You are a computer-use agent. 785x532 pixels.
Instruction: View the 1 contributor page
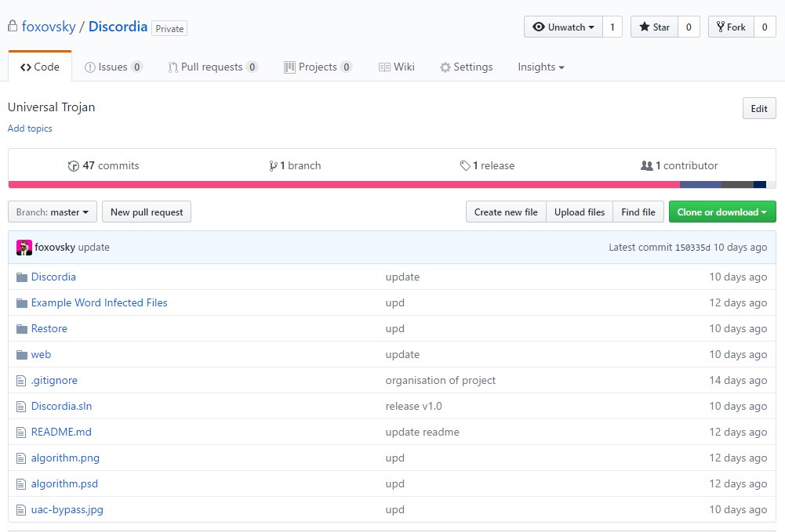point(679,165)
